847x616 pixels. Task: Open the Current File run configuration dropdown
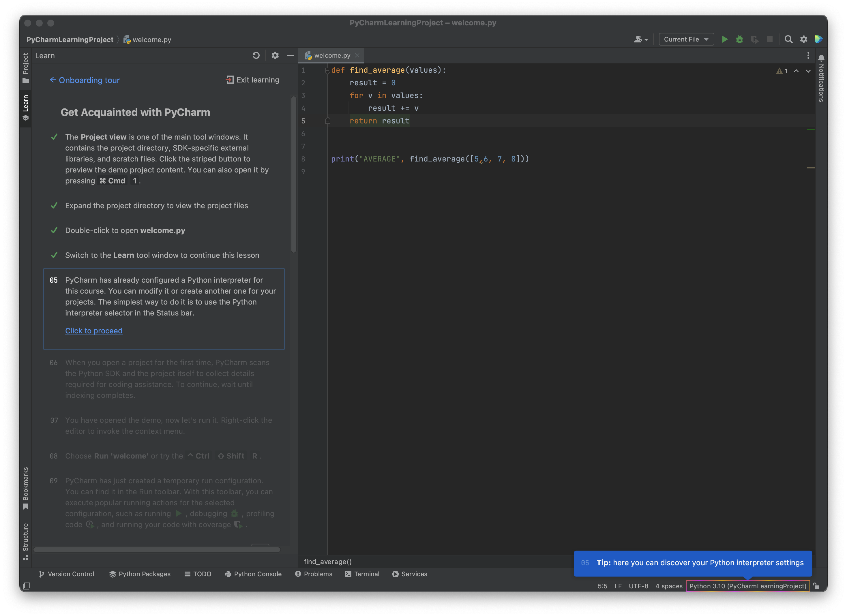[x=686, y=39]
